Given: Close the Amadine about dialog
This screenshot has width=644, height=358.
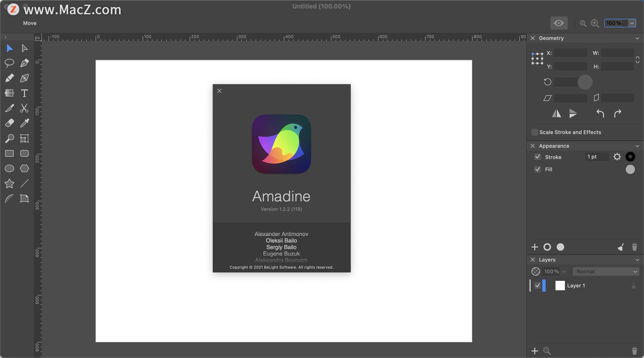Looking at the screenshot, I should click(x=219, y=91).
